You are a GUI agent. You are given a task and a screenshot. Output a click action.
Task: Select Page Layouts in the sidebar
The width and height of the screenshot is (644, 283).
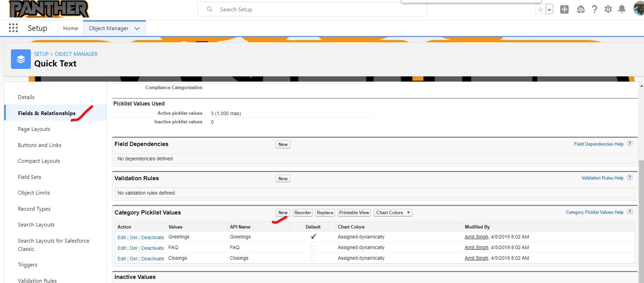point(34,129)
